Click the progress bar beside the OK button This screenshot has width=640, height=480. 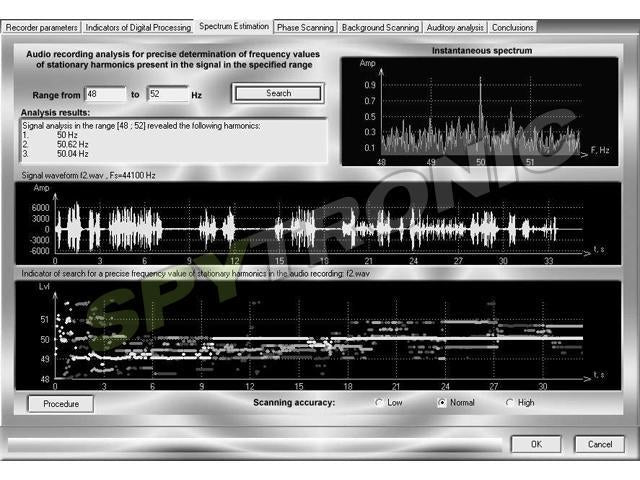[x=255, y=445]
